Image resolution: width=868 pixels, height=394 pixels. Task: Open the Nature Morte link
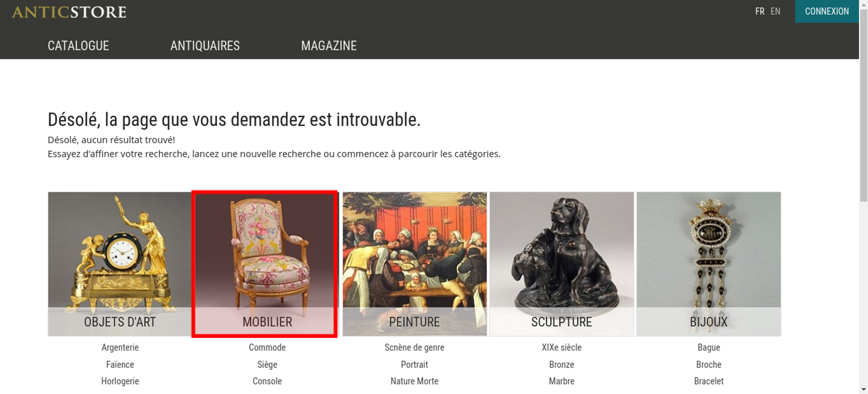coord(414,381)
